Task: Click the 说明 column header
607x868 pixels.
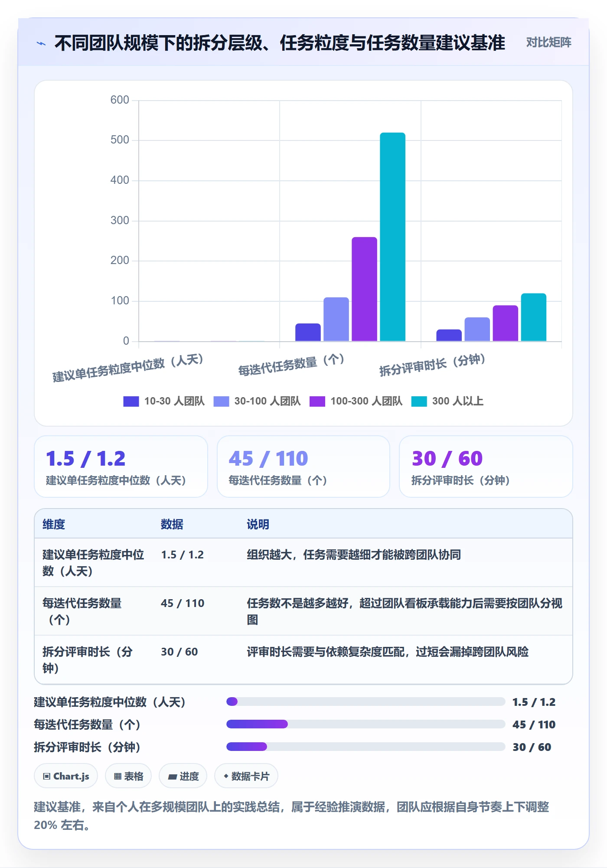Action: click(258, 524)
